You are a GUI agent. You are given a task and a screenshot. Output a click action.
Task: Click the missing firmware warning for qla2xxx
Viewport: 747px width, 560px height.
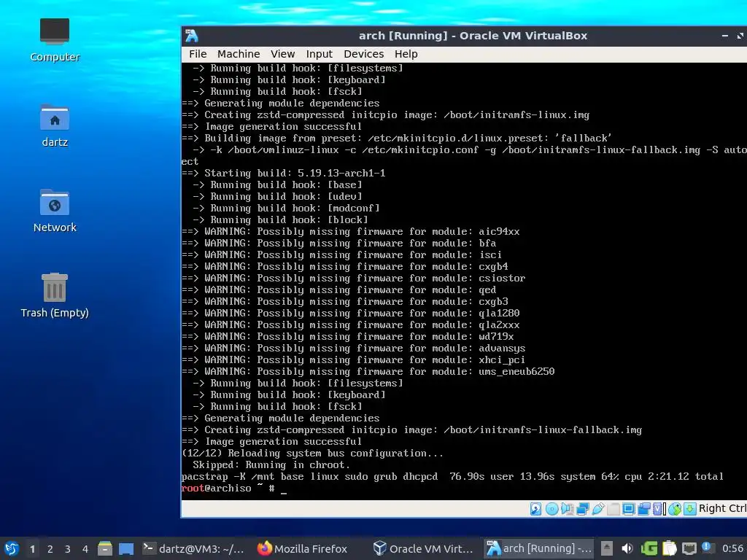click(x=351, y=325)
